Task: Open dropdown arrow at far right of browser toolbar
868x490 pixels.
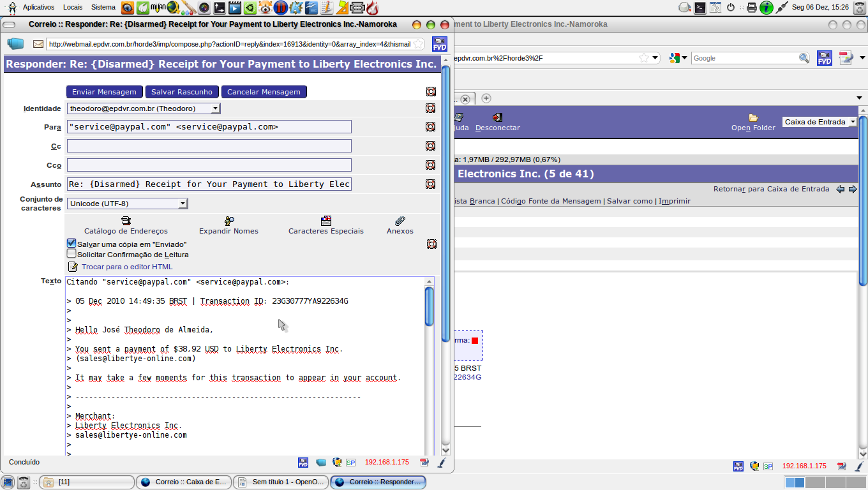Action: tap(862, 58)
